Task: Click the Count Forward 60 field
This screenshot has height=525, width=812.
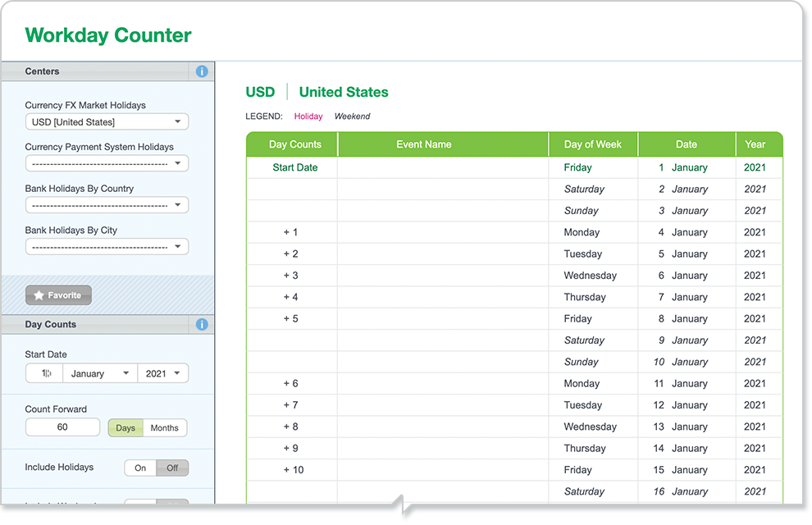Action: tap(62, 427)
